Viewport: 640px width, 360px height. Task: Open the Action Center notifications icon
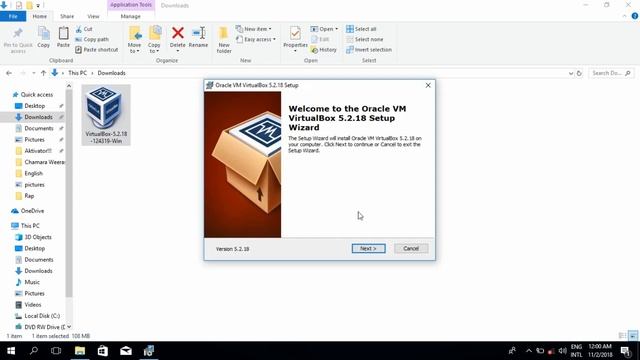626,351
